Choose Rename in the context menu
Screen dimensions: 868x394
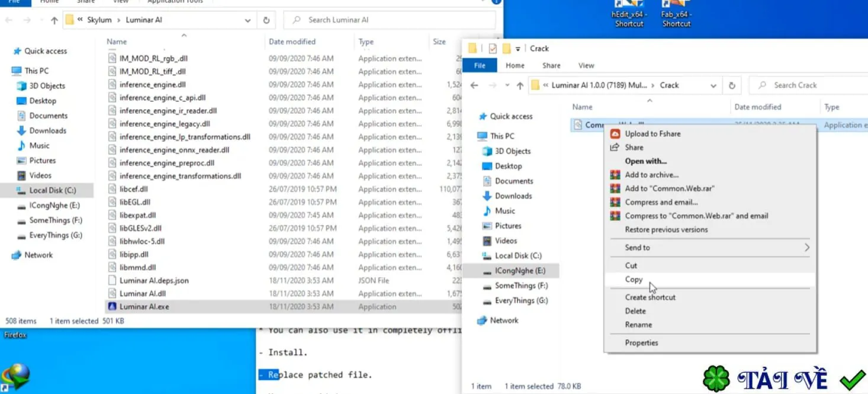point(638,325)
